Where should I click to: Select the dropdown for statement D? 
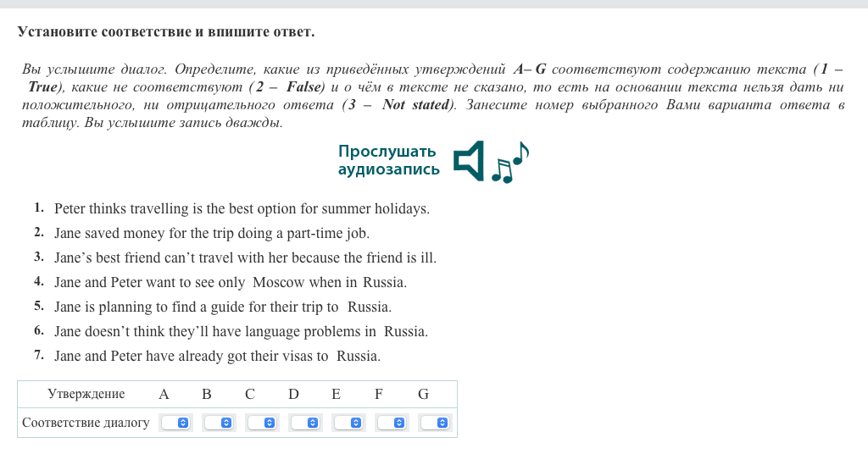coord(306,423)
